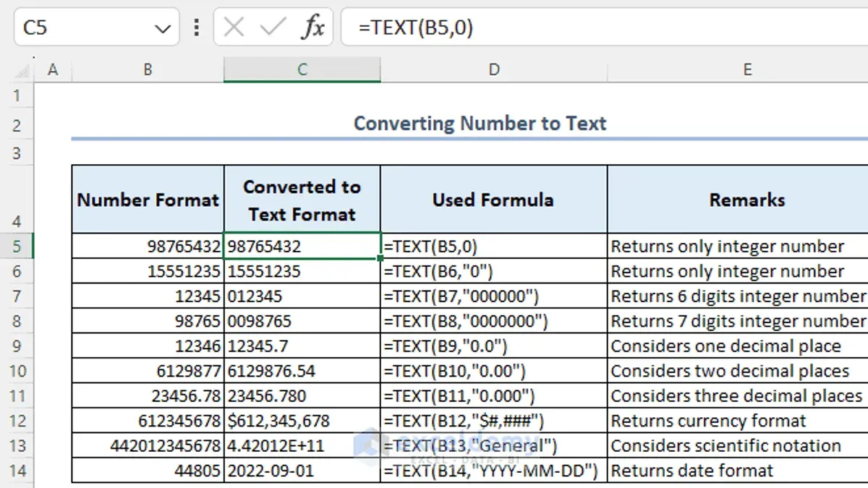Image resolution: width=868 pixels, height=488 pixels.
Task: Click the Insert Function fx icon
Action: click(x=312, y=27)
